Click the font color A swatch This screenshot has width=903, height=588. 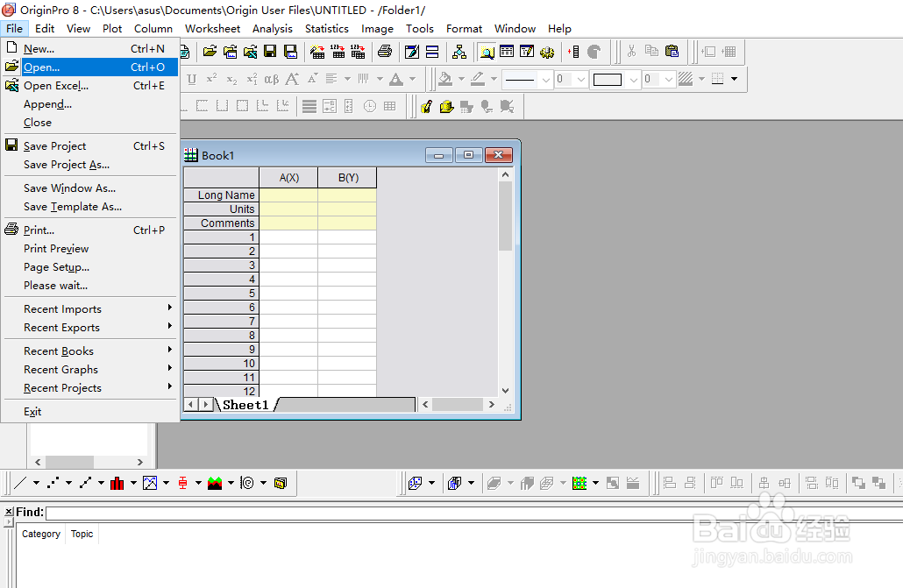tap(396, 79)
